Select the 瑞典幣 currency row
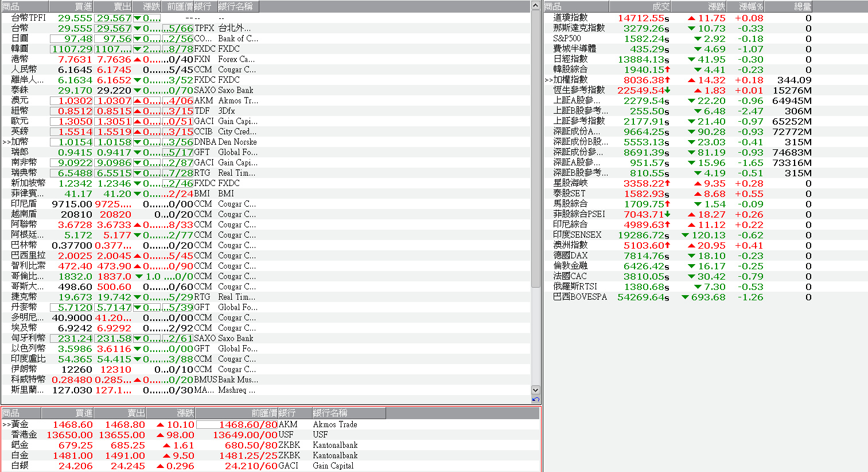 pyautogui.click(x=266, y=173)
